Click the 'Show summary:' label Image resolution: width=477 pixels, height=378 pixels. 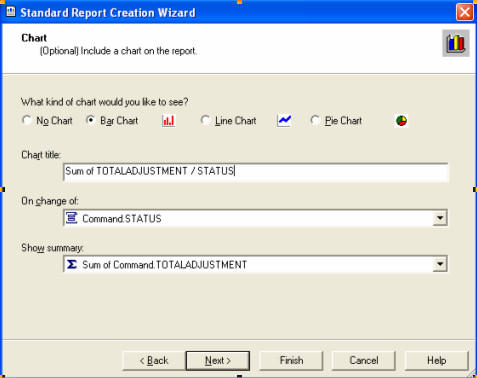(52, 248)
